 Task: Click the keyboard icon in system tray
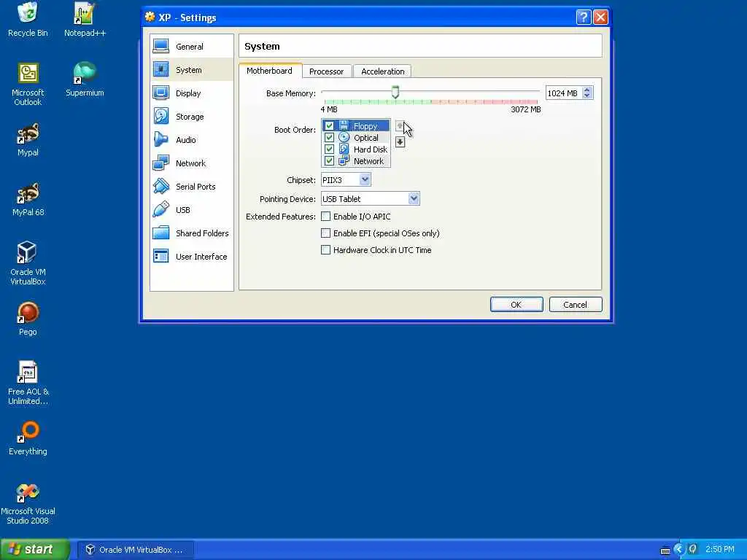(665, 551)
